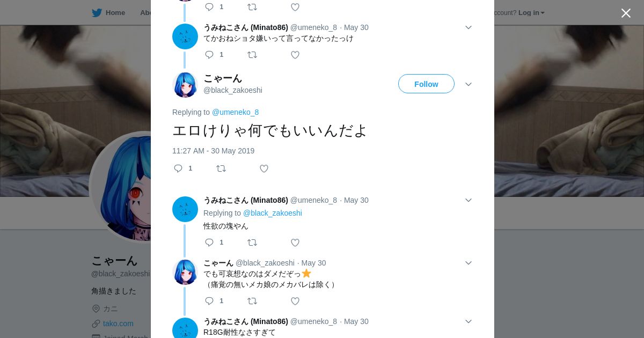The height and width of the screenshot is (338, 644).
Task: Expand the menu chevron on 性欲の塊やん tweet
Action: coord(469,200)
